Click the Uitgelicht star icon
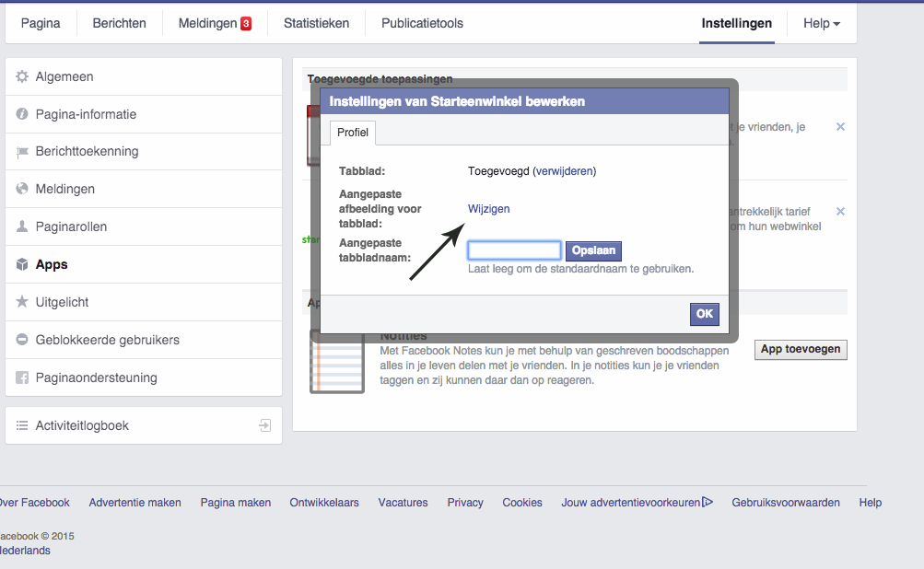Viewport: 924px width, 569px height. click(x=22, y=302)
